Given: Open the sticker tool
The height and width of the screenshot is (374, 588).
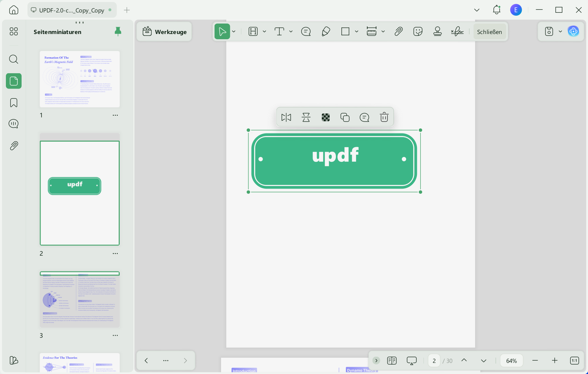Looking at the screenshot, I should 418,31.
